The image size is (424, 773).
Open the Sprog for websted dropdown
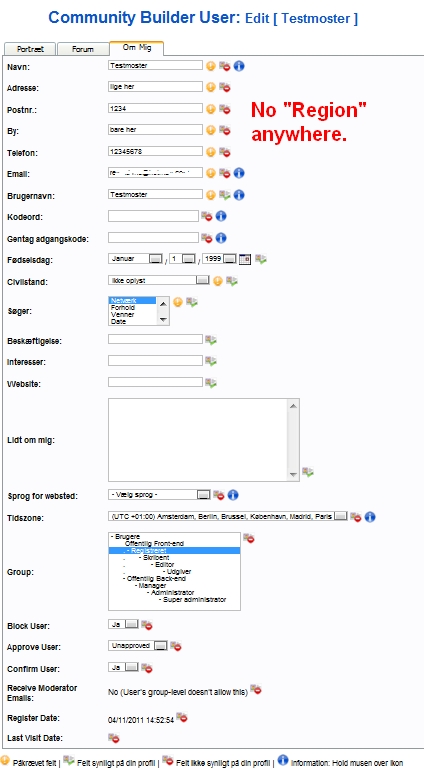159,494
